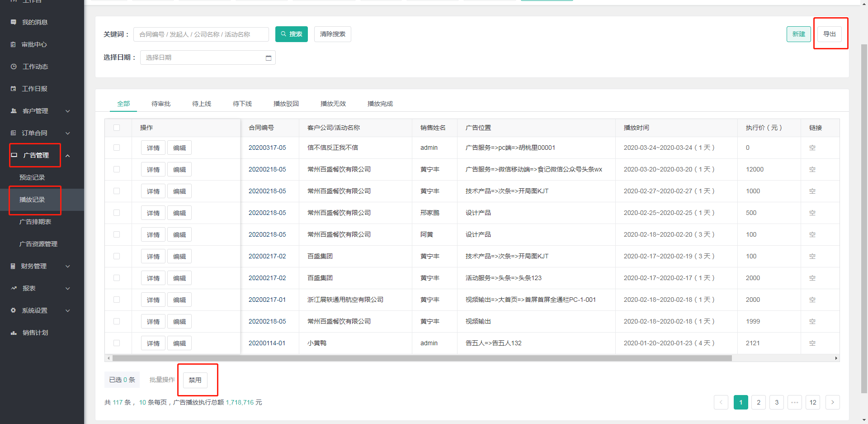Click the 清除搜索 button
This screenshot has width=868, height=424.
point(333,34)
